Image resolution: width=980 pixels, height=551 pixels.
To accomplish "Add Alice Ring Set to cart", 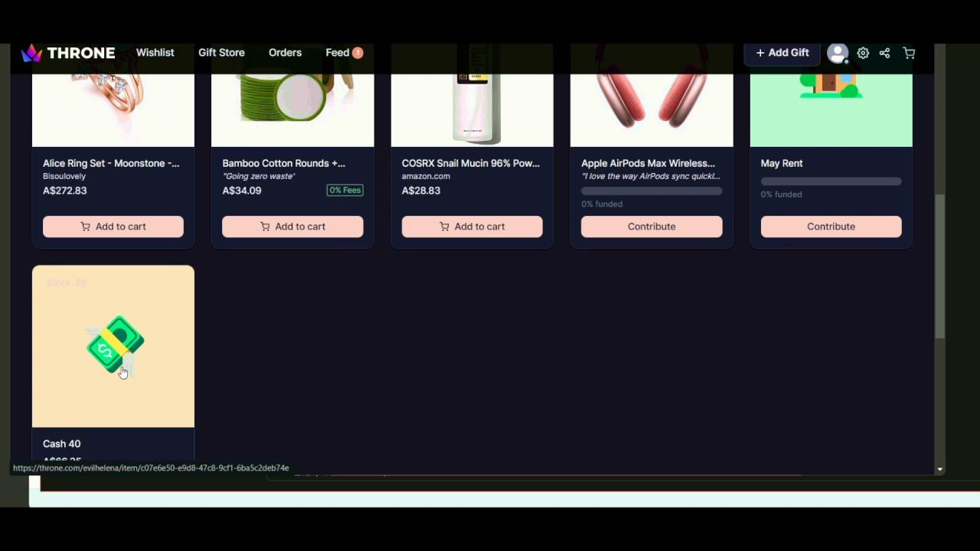I will (113, 227).
